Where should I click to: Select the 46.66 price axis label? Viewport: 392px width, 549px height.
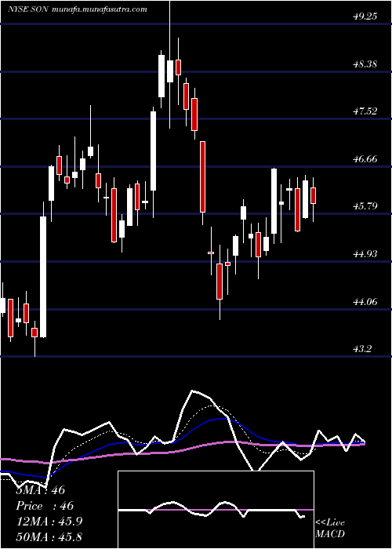(365, 159)
